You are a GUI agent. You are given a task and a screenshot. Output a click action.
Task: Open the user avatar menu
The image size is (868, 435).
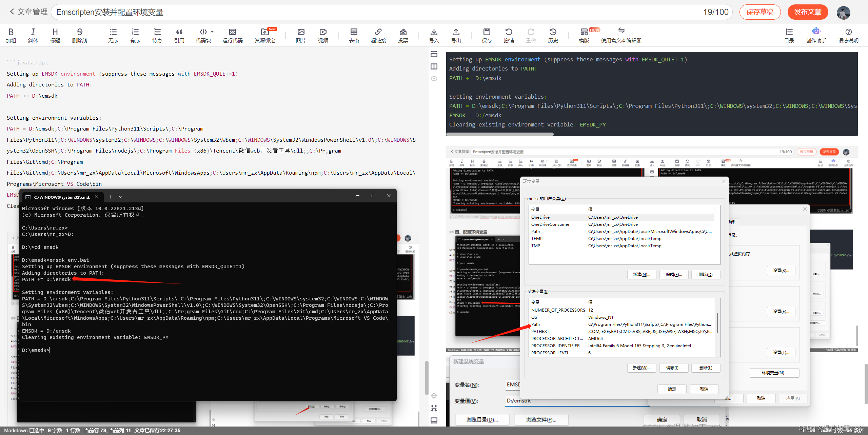[843, 13]
